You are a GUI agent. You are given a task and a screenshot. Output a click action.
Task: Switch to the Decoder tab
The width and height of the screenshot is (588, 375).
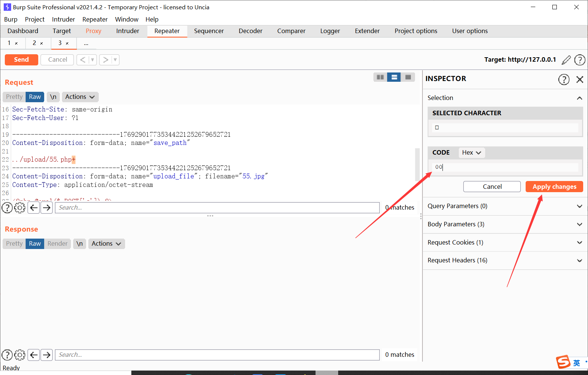251,31
